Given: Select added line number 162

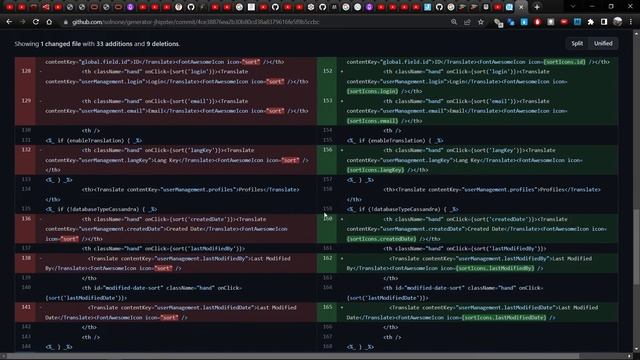Looking at the screenshot, I should click(x=327, y=258).
